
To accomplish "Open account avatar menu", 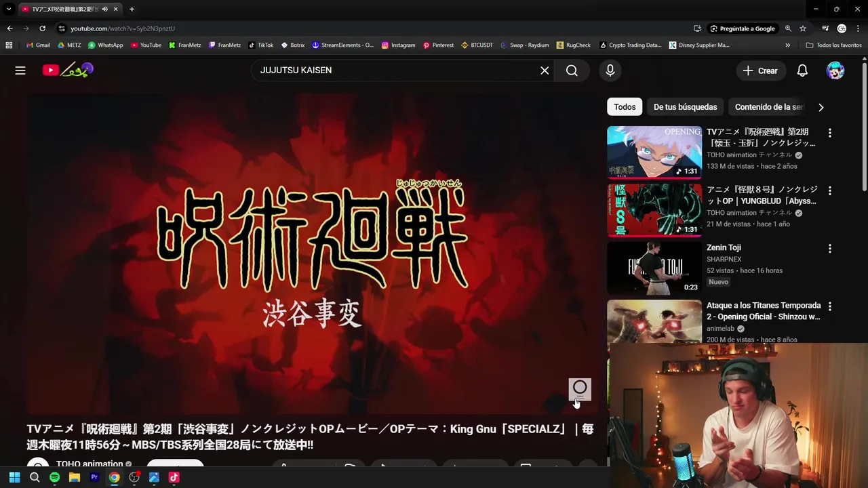I will [835, 70].
